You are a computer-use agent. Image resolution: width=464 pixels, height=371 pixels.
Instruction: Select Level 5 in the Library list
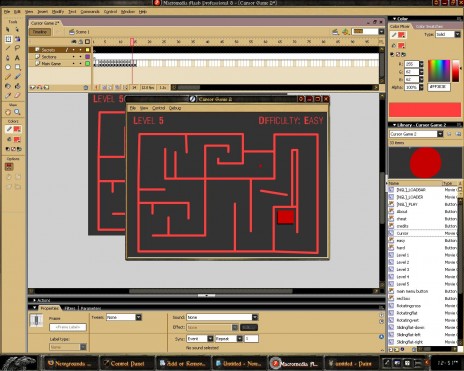[x=403, y=284]
